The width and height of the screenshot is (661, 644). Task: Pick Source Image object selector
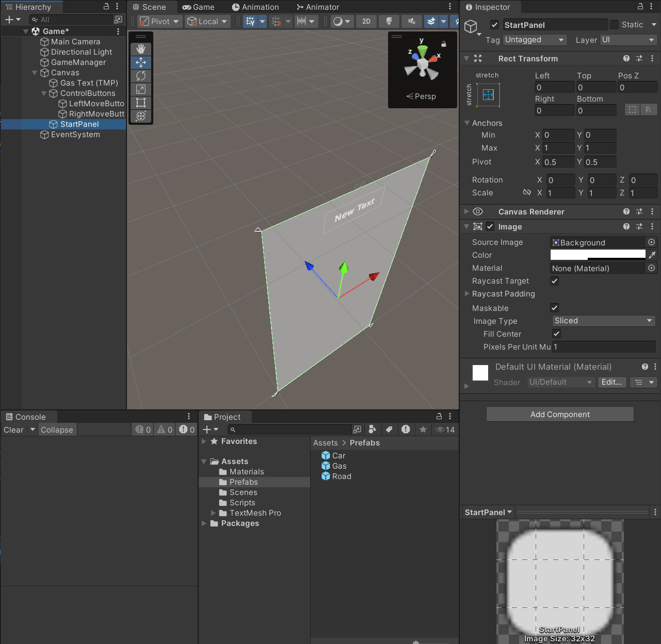click(x=652, y=242)
